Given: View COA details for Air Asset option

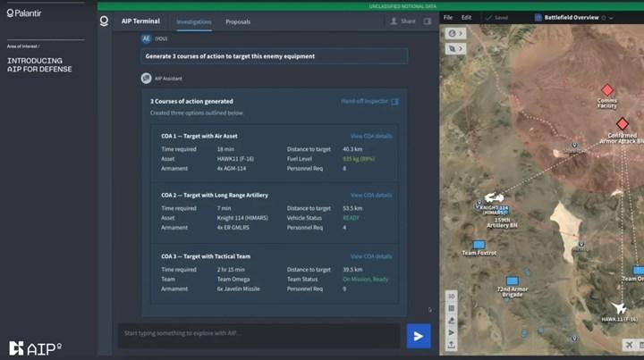Looking at the screenshot, I should click(x=370, y=136).
